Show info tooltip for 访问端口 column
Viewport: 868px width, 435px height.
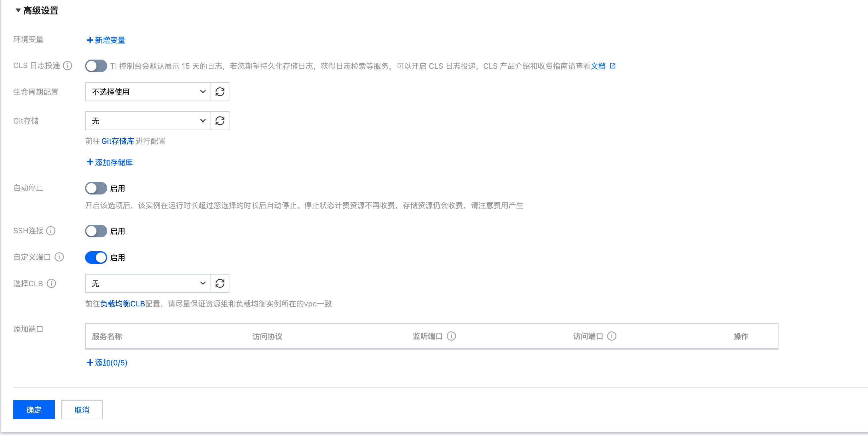tap(611, 336)
